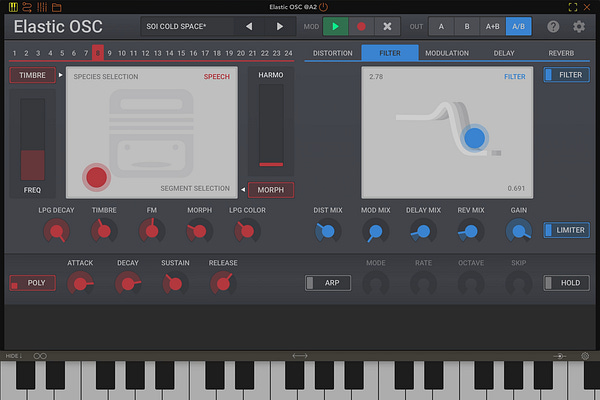Start MOD playback with the green play button
The height and width of the screenshot is (400, 600).
coord(335,26)
